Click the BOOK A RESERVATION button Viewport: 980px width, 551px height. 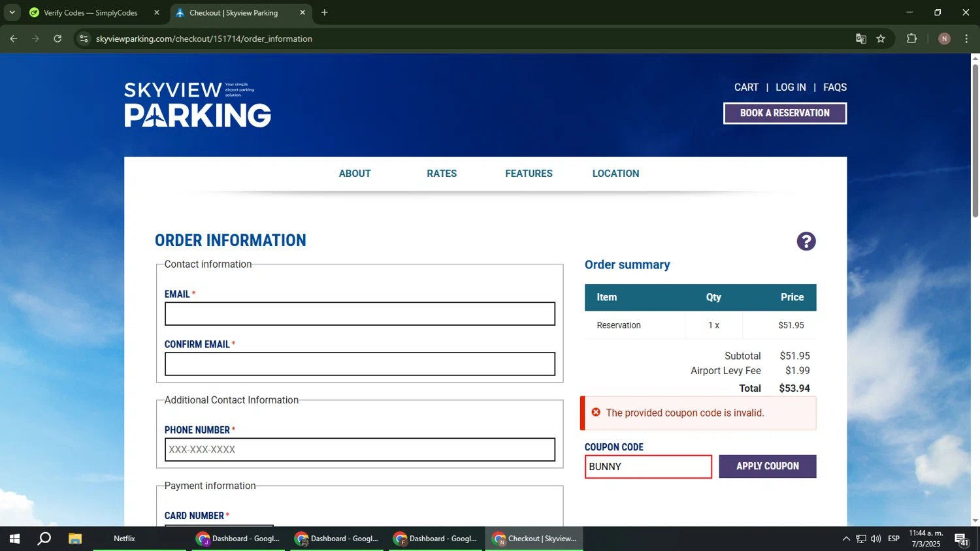click(785, 113)
